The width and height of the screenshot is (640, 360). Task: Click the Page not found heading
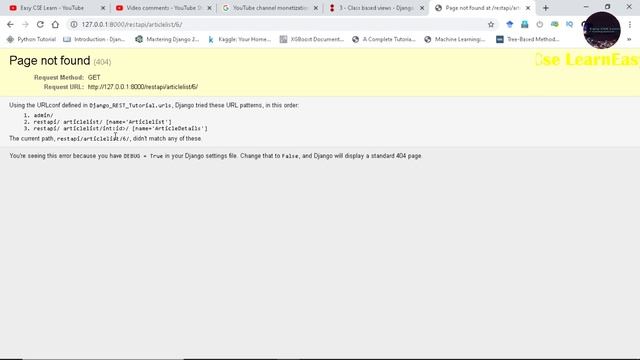click(49, 61)
